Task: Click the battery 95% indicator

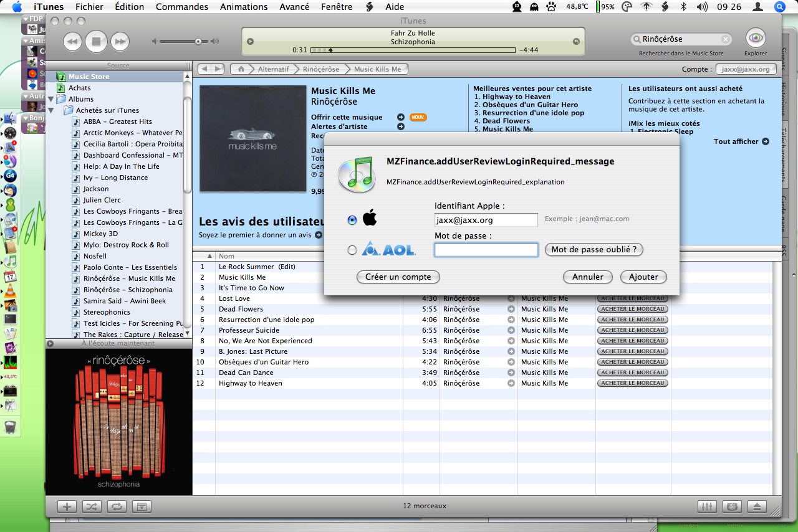Action: click(605, 7)
